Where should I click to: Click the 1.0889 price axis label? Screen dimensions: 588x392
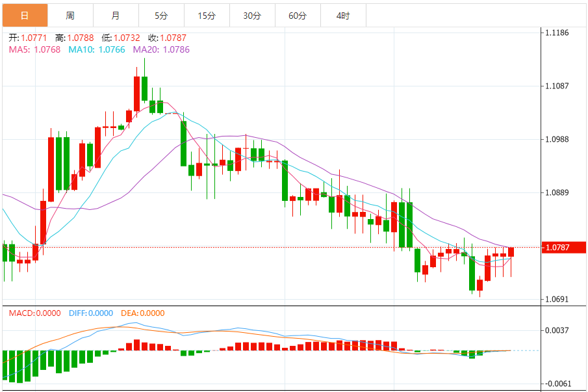coord(557,192)
